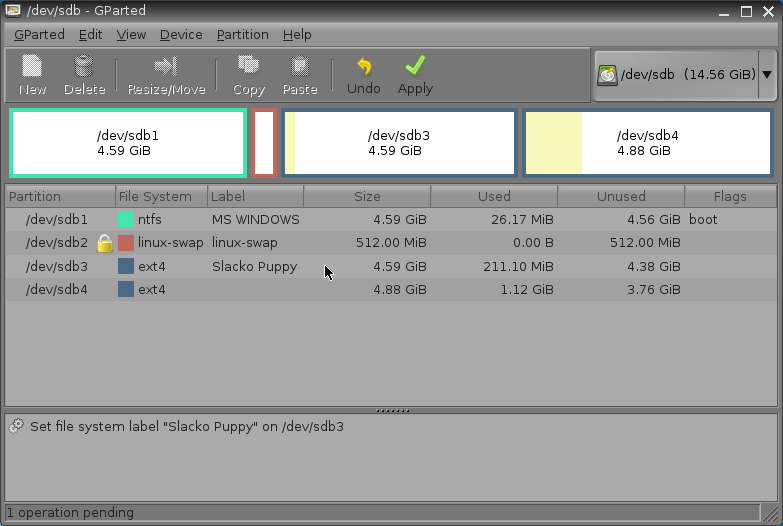Select the /dev/sdb3 partition row

(x=391, y=266)
